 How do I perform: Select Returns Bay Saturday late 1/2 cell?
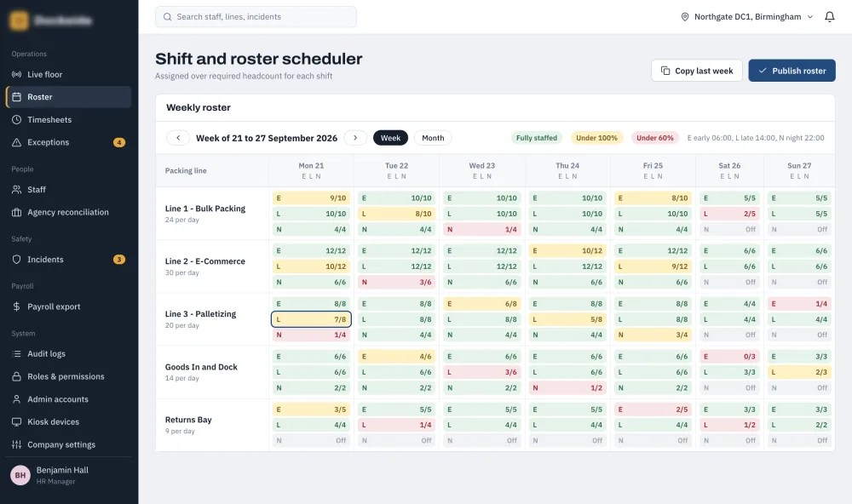(x=730, y=426)
